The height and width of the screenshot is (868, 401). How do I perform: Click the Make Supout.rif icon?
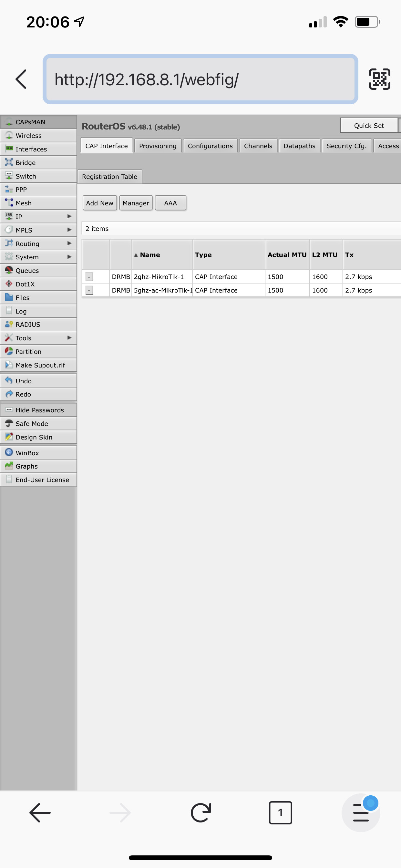[9, 365]
